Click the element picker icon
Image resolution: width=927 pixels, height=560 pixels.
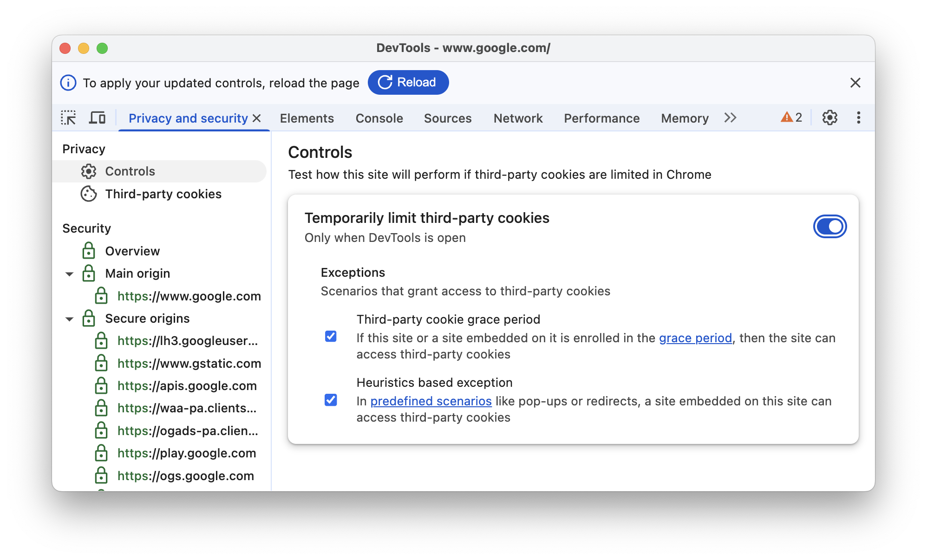pyautogui.click(x=69, y=118)
